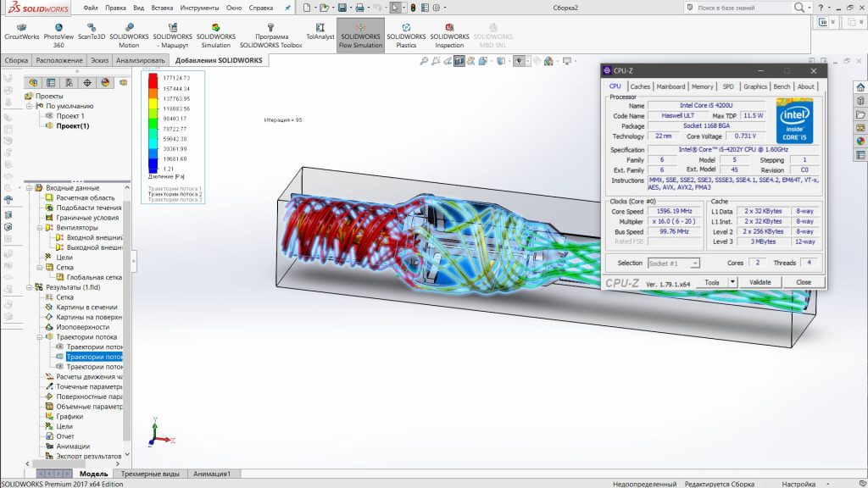Switch to the Сборка tab
The width and height of the screenshot is (868, 488).
[x=16, y=60]
